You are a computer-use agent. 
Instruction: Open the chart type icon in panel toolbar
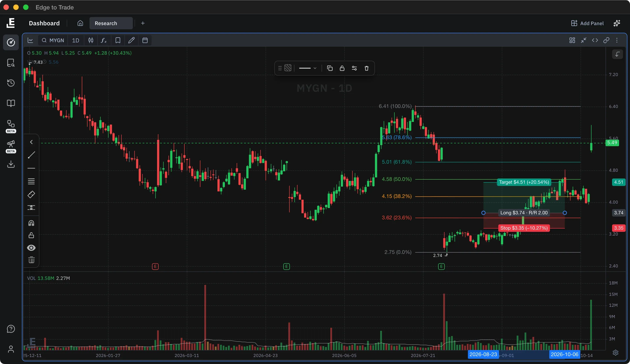(30, 40)
